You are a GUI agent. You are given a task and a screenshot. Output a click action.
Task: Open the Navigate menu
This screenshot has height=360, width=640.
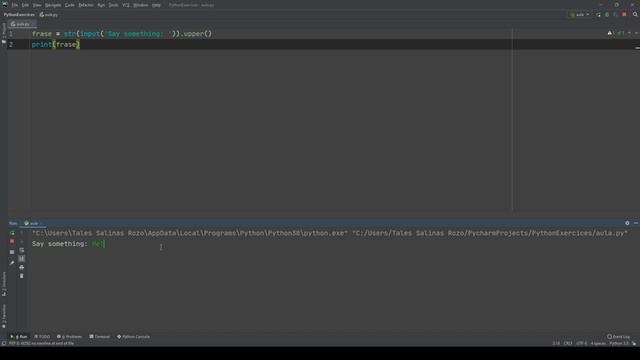[53, 5]
